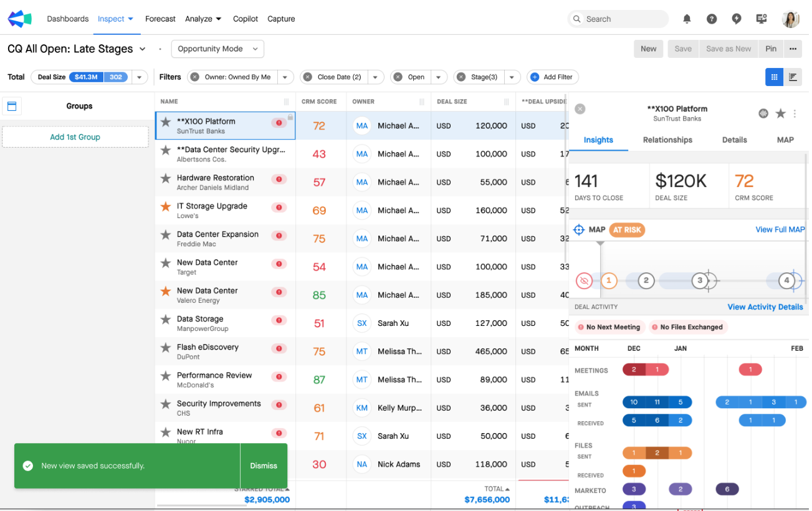
Task: Remove the Close Date (2) filter
Action: [308, 77]
